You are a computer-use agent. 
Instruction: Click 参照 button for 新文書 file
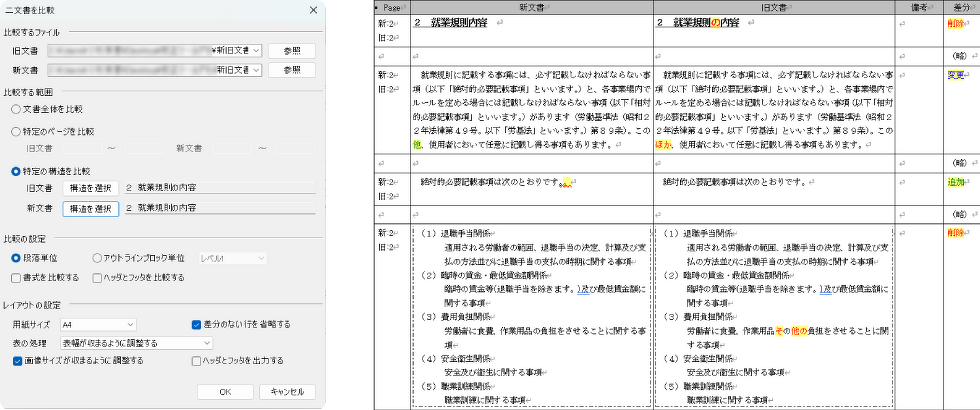(x=291, y=70)
